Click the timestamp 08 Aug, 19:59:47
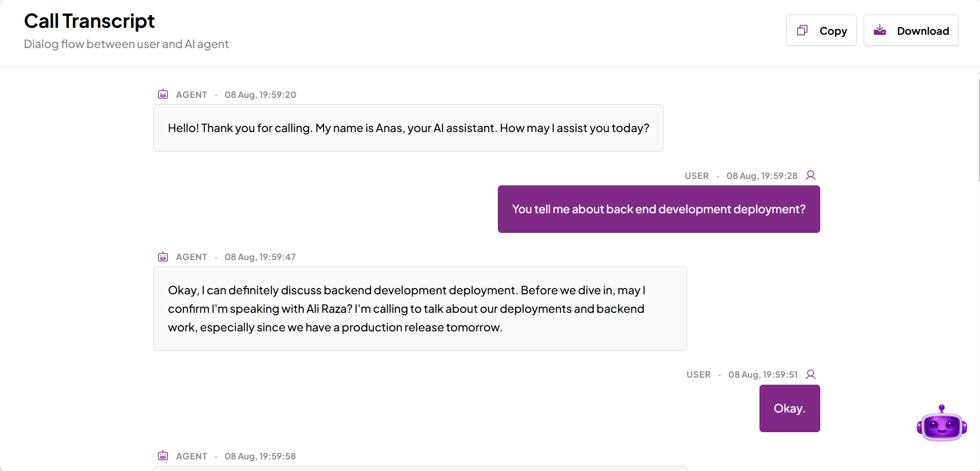The image size is (980, 471). point(260,257)
